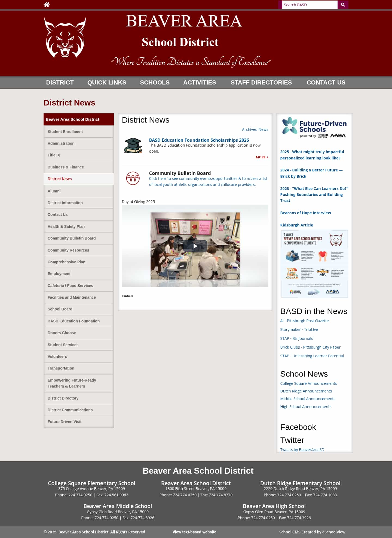Click School CMS Created by eSchoolView link
Image resolution: width=392 pixels, height=538 pixels.
312,532
